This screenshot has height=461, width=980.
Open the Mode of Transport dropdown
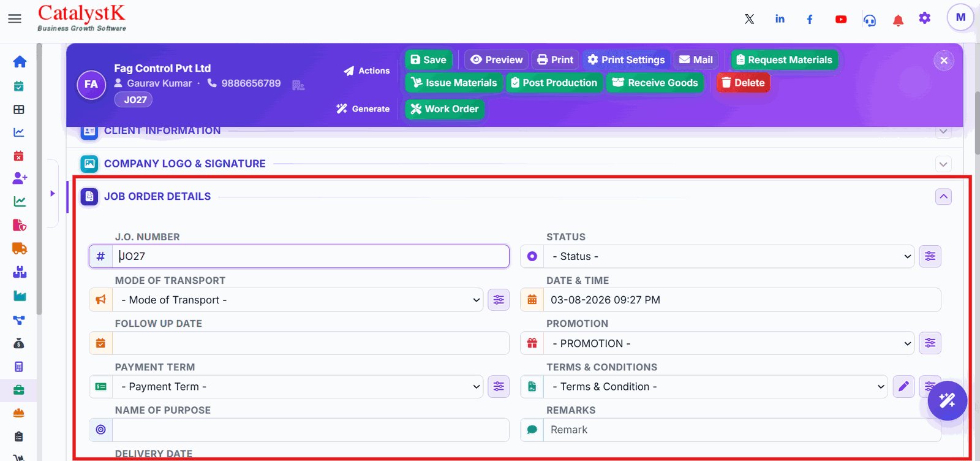tap(298, 300)
